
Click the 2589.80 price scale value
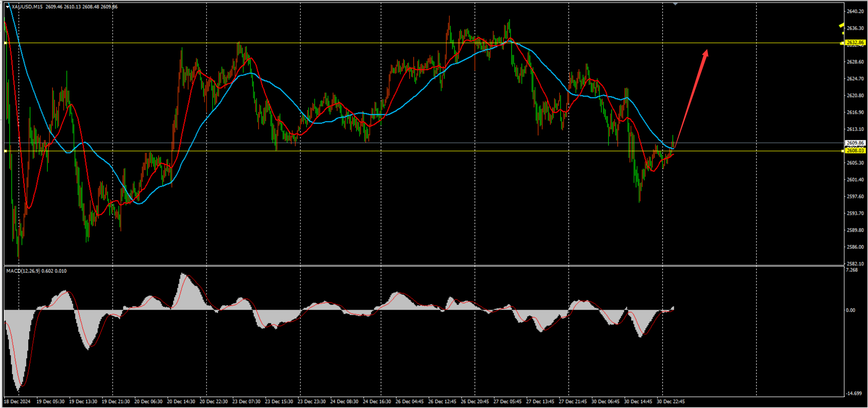855,230
